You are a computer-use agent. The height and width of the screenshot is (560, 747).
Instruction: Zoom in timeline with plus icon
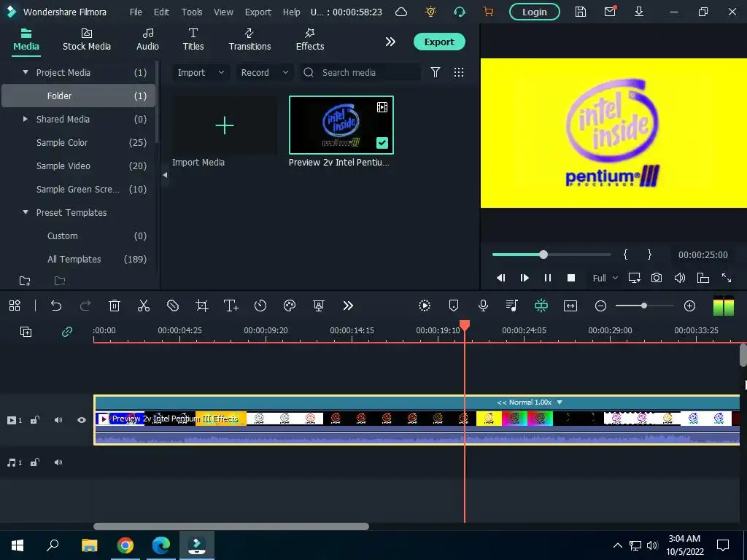tap(690, 306)
